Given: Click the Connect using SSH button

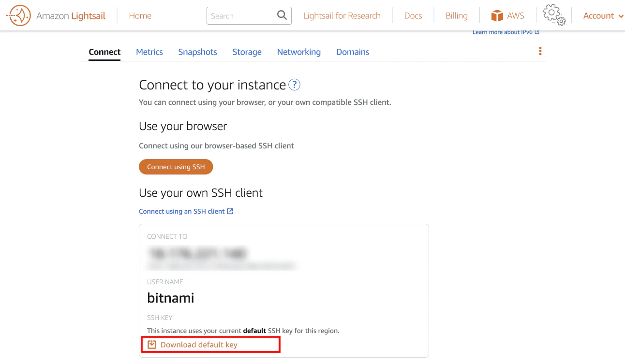Looking at the screenshot, I should (176, 167).
